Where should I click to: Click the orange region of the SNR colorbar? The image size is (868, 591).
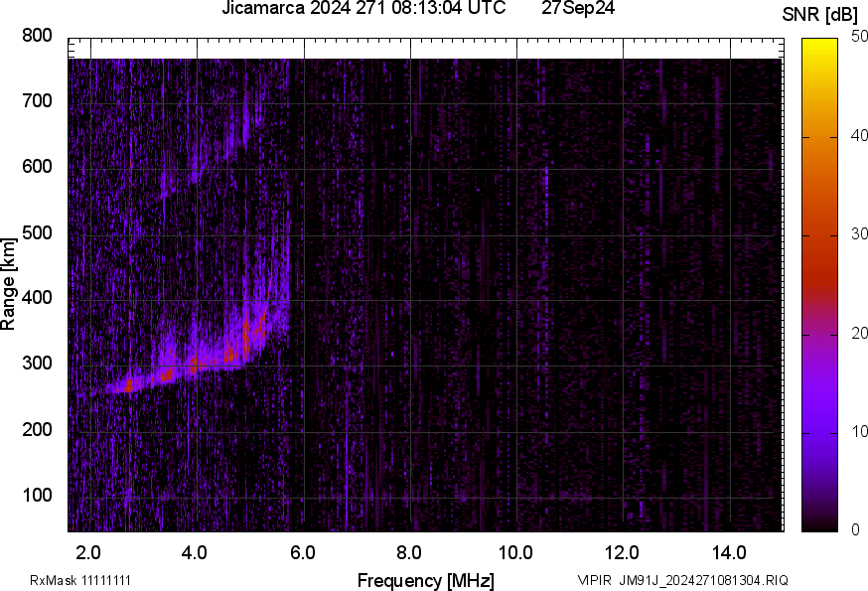point(820,159)
